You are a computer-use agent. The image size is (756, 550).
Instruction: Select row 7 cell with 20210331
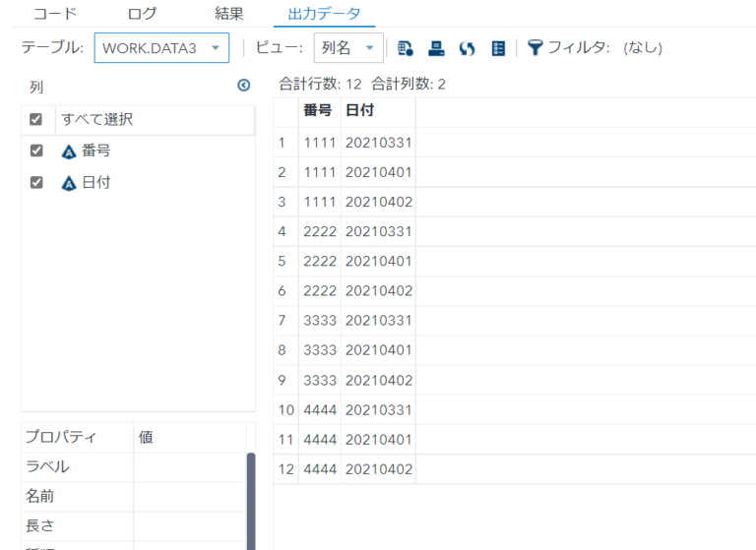coord(378,321)
